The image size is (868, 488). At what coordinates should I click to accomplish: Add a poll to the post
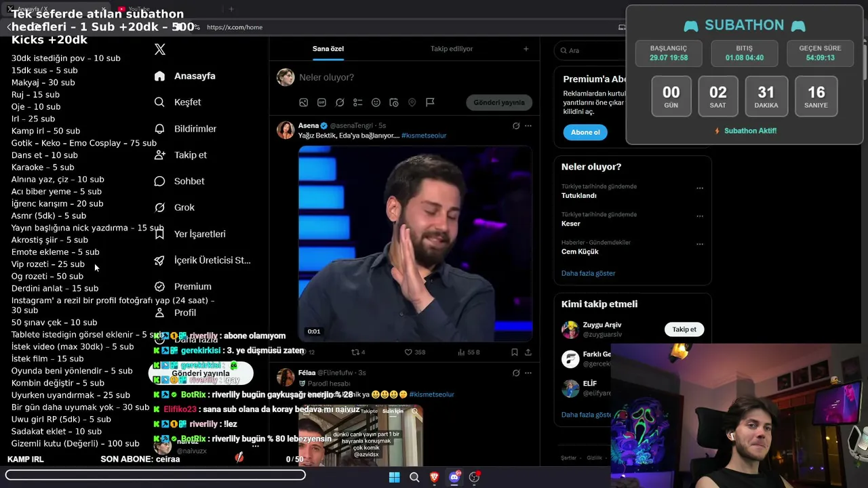[x=358, y=102]
